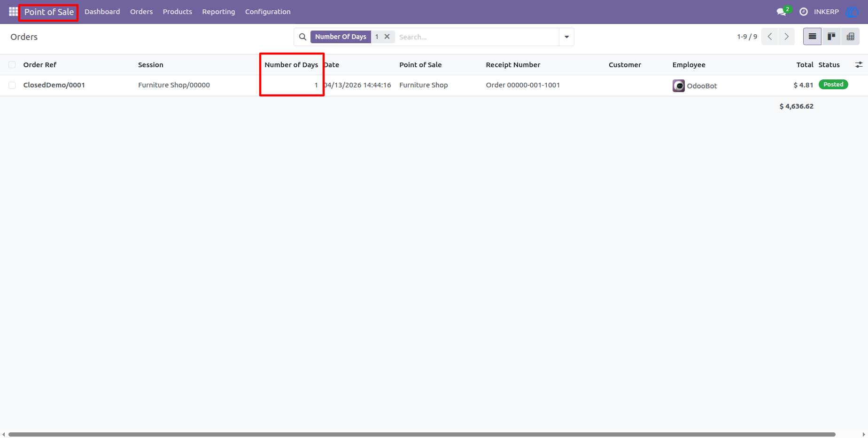Viewport: 868px width, 438px height.
Task: Open the Configuration menu
Action: click(268, 12)
